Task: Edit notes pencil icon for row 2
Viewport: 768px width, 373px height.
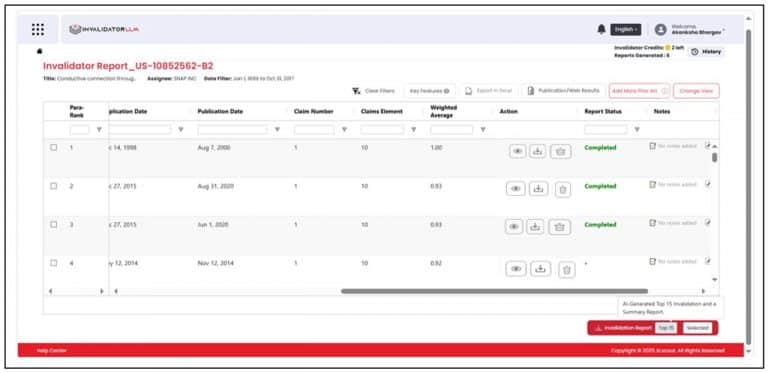Action: tap(708, 184)
